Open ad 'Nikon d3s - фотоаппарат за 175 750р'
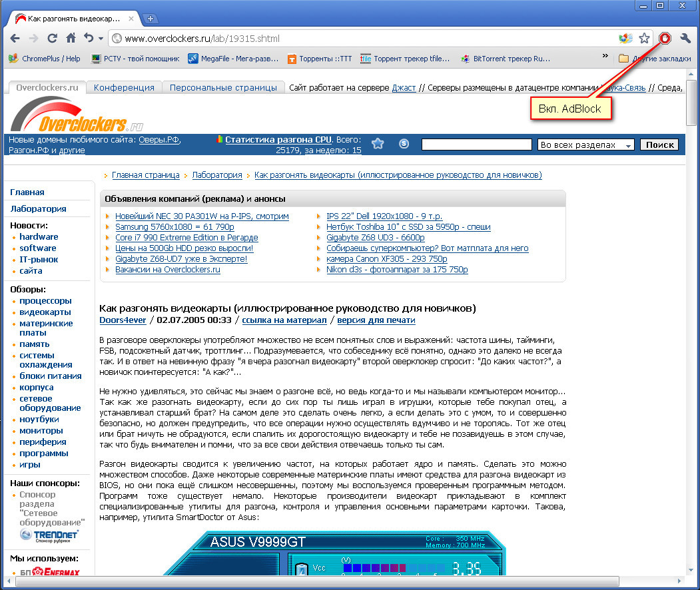Image resolution: width=700 pixels, height=590 pixels. click(x=397, y=270)
